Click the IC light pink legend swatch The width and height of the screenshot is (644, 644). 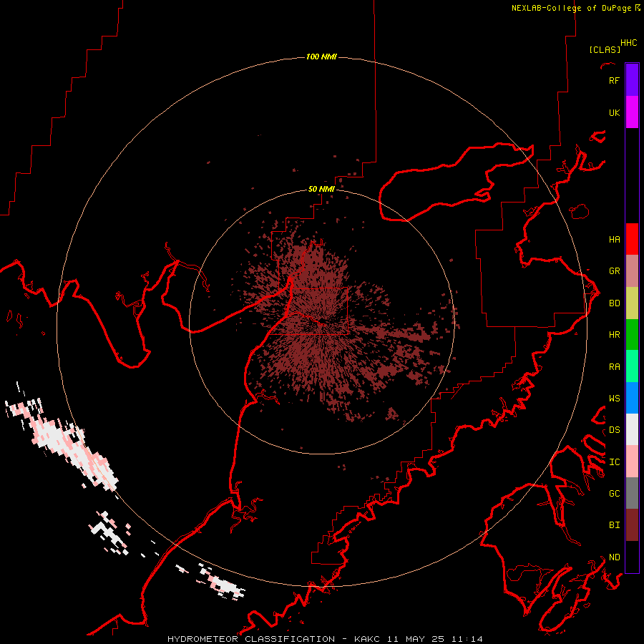pyautogui.click(x=632, y=462)
